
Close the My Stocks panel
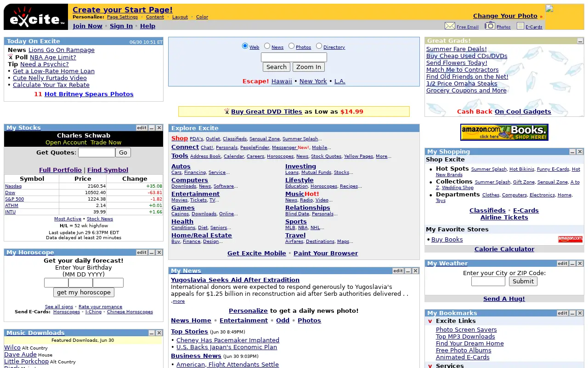pos(159,128)
